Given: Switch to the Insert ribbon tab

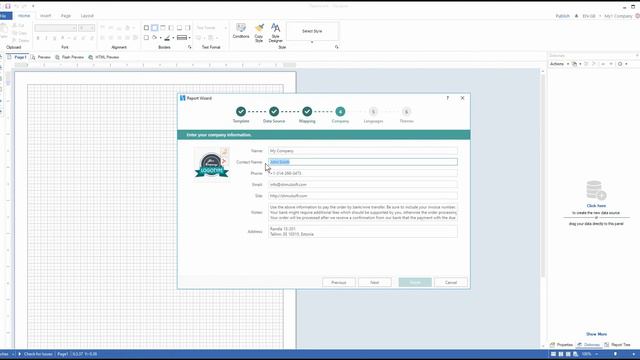Looking at the screenshot, I should click(x=45, y=16).
